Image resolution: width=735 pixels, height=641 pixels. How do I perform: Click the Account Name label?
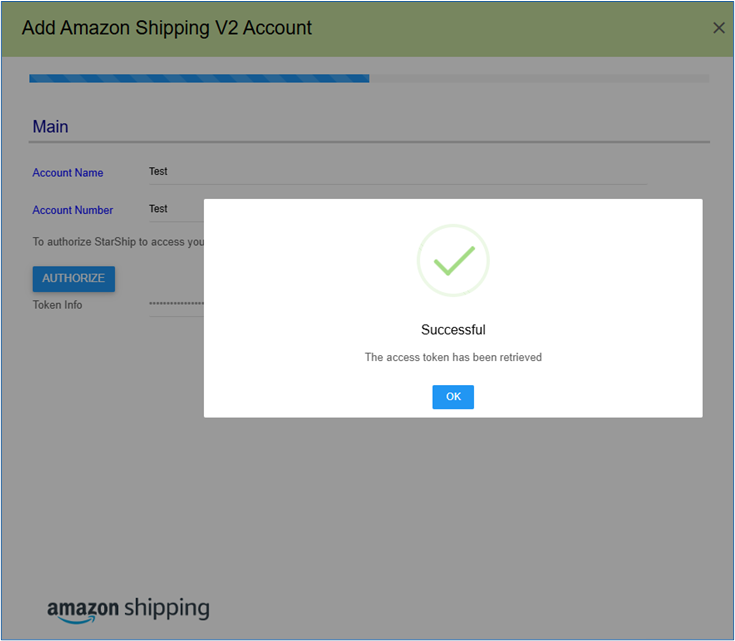pyautogui.click(x=68, y=173)
